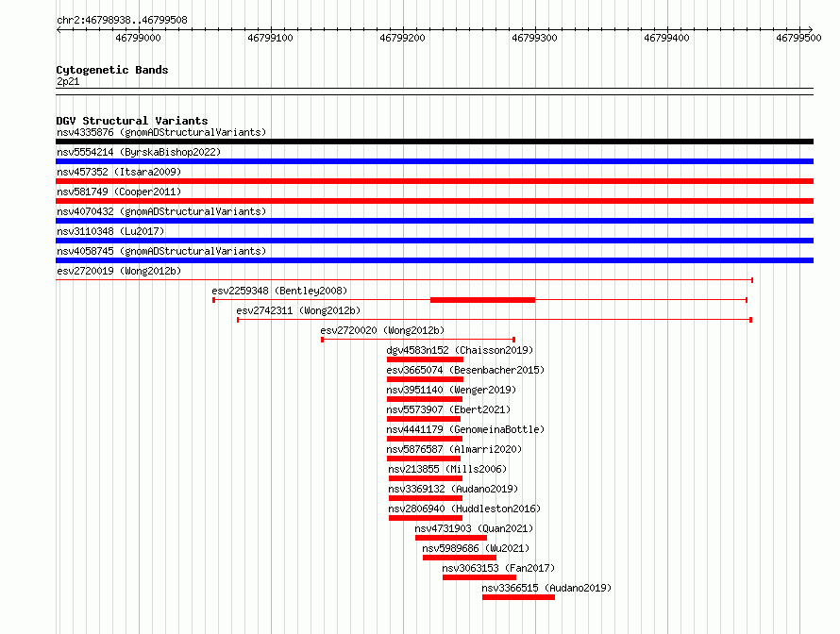Open nsv2806940 Huddleston2016 variant label

click(464, 509)
